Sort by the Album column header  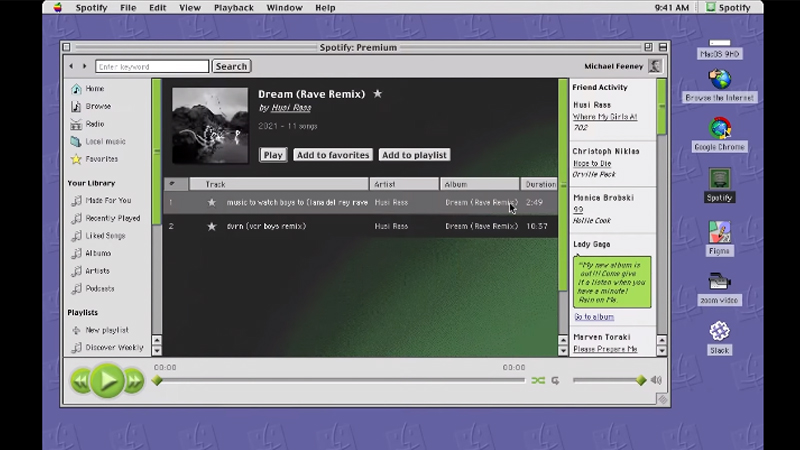tap(480, 184)
